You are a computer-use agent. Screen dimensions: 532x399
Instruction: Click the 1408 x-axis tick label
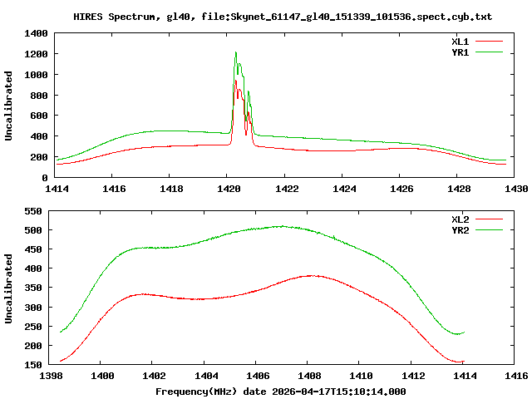click(x=309, y=376)
